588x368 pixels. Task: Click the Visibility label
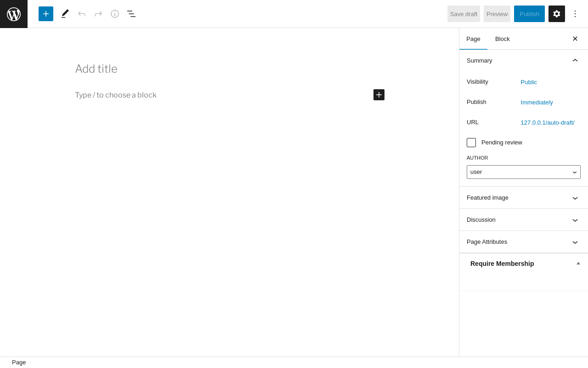pyautogui.click(x=477, y=82)
